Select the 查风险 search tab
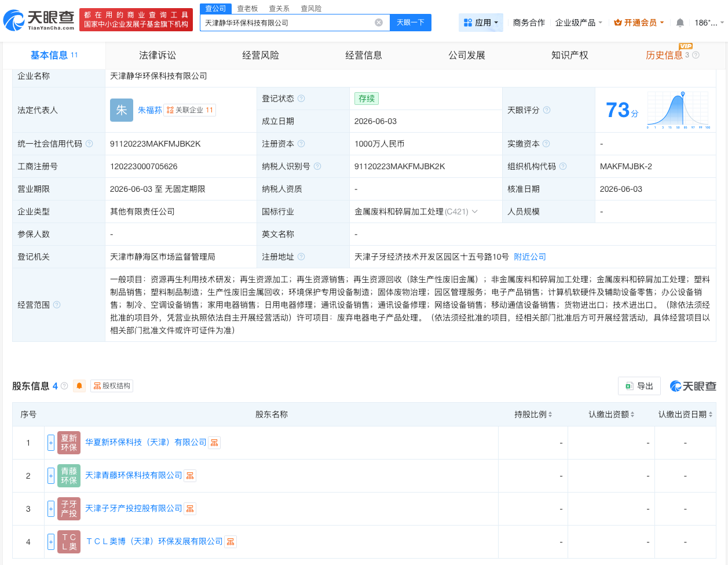 (311, 9)
